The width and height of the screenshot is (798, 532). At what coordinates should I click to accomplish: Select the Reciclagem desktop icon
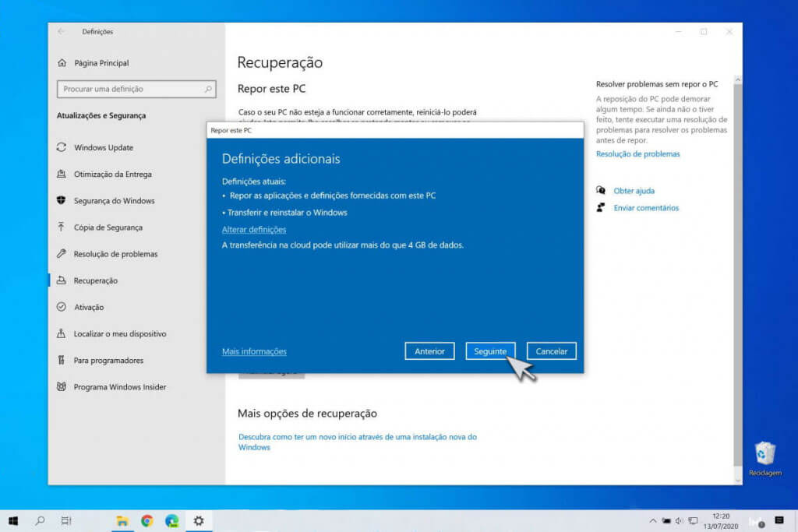coord(765,459)
